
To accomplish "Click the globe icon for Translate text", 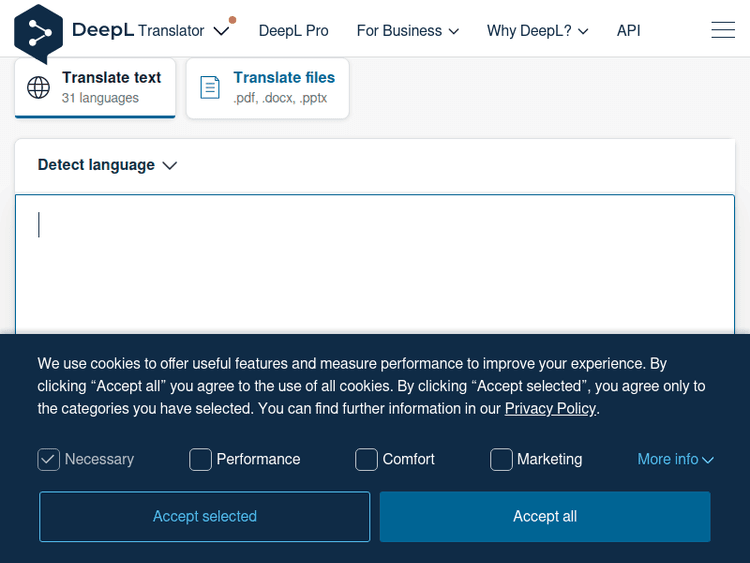I will click(39, 87).
